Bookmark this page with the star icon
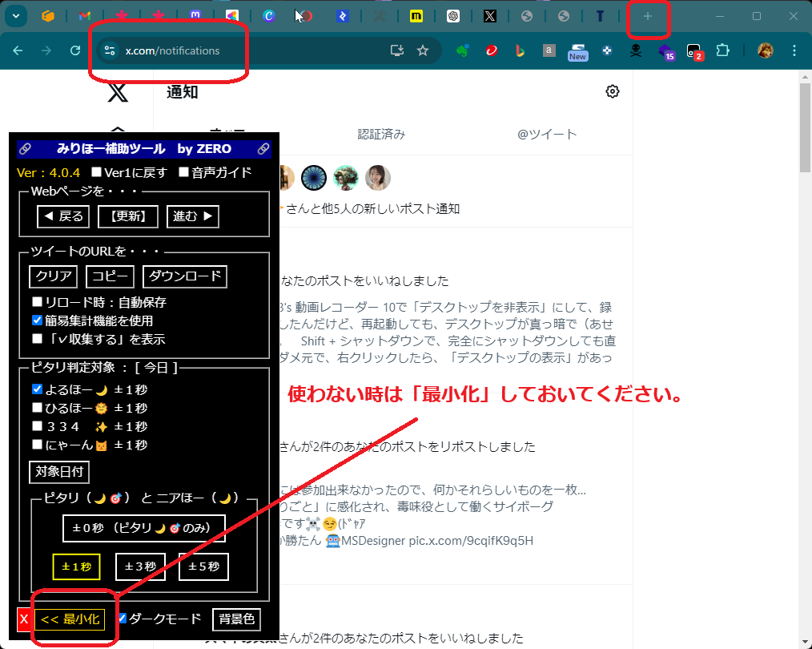 [x=423, y=50]
